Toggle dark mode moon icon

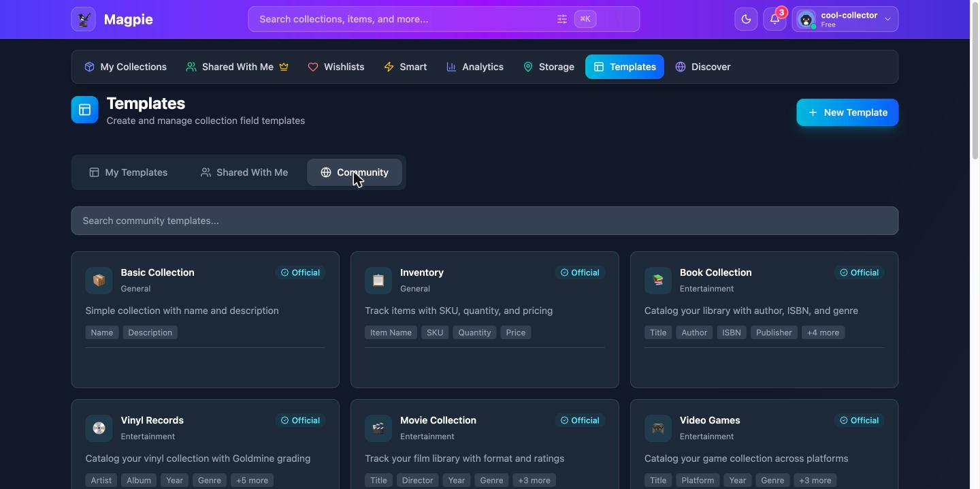[x=746, y=19]
